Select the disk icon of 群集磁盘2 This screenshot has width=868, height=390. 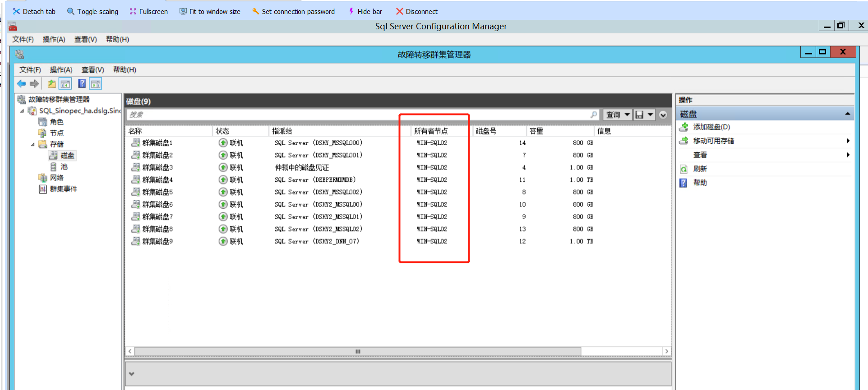[x=135, y=155]
